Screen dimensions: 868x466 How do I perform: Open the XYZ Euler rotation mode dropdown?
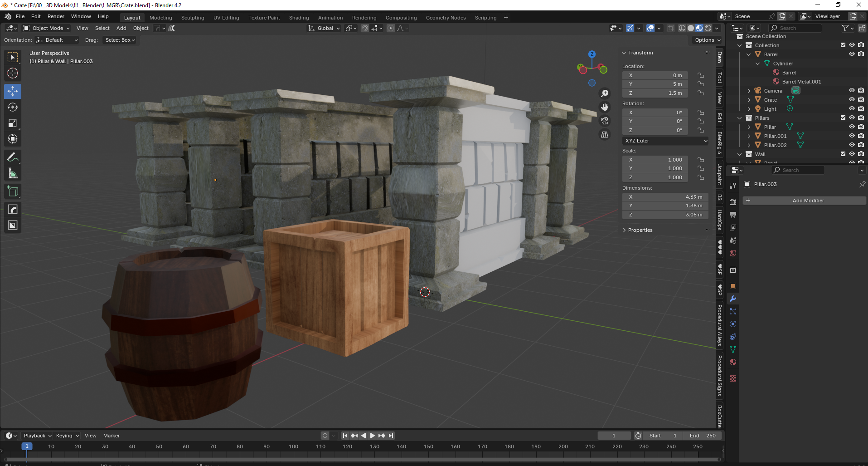[x=665, y=141]
